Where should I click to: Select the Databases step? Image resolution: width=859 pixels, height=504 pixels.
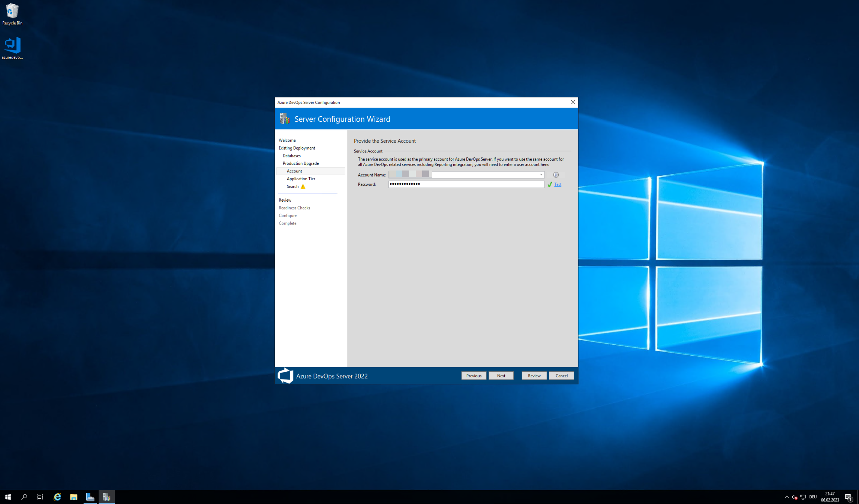pos(291,156)
